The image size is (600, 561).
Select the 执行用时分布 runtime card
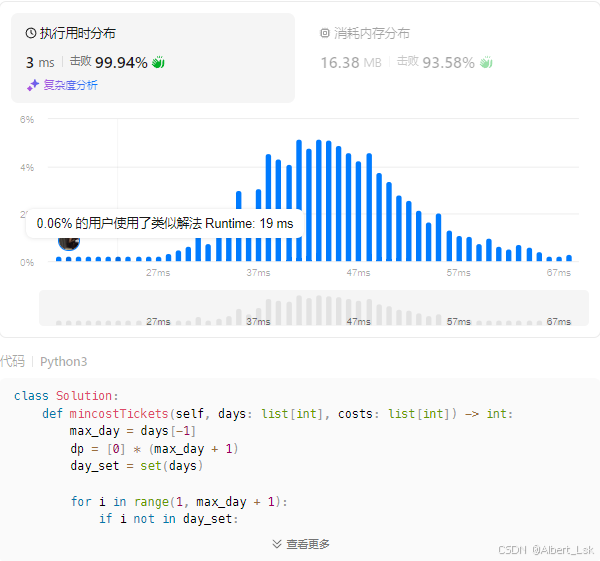pyautogui.click(x=153, y=58)
